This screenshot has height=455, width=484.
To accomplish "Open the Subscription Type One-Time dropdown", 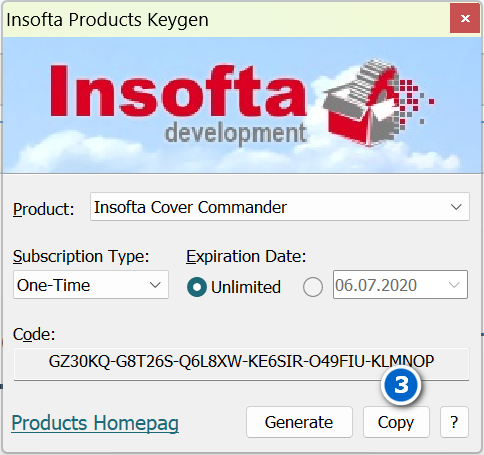I will (91, 285).
